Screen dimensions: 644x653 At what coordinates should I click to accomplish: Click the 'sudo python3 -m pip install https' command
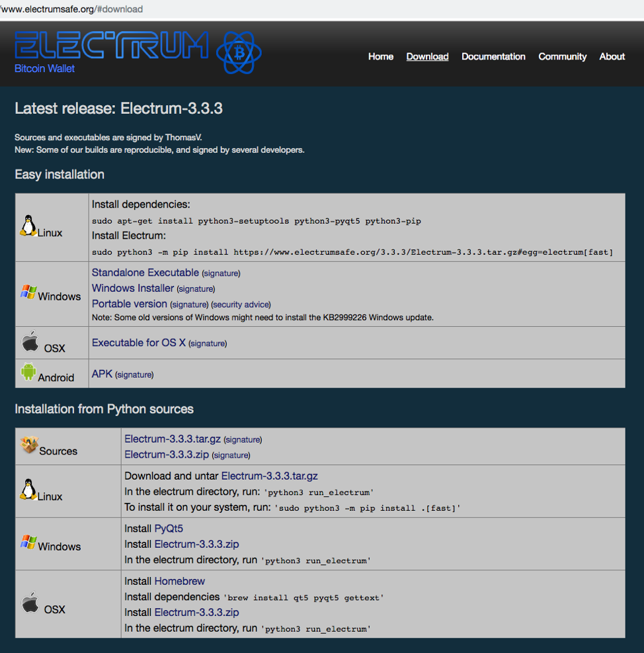[x=352, y=252]
